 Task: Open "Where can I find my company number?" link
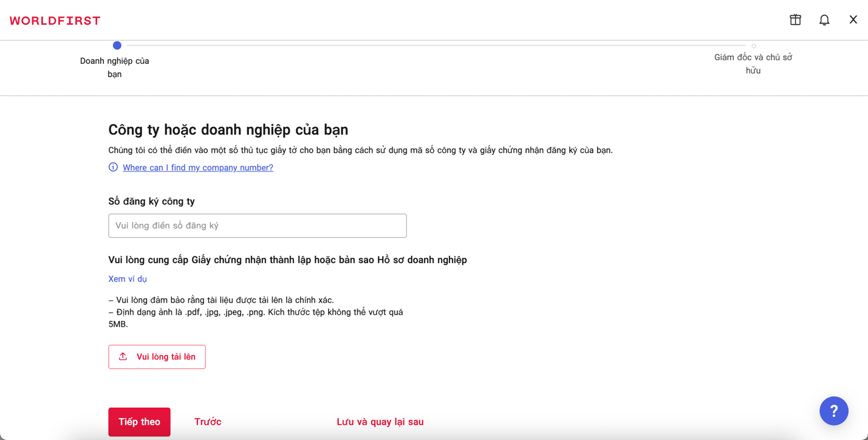coord(198,168)
